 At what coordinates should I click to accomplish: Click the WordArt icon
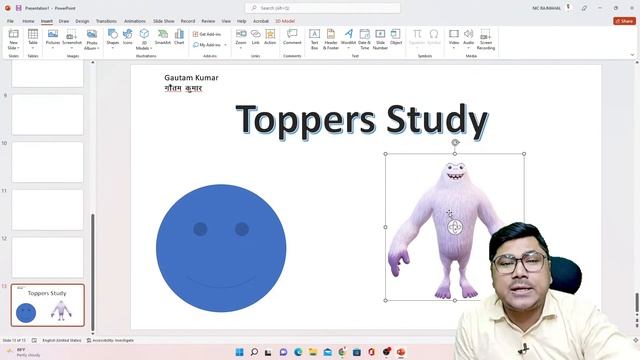[348, 34]
